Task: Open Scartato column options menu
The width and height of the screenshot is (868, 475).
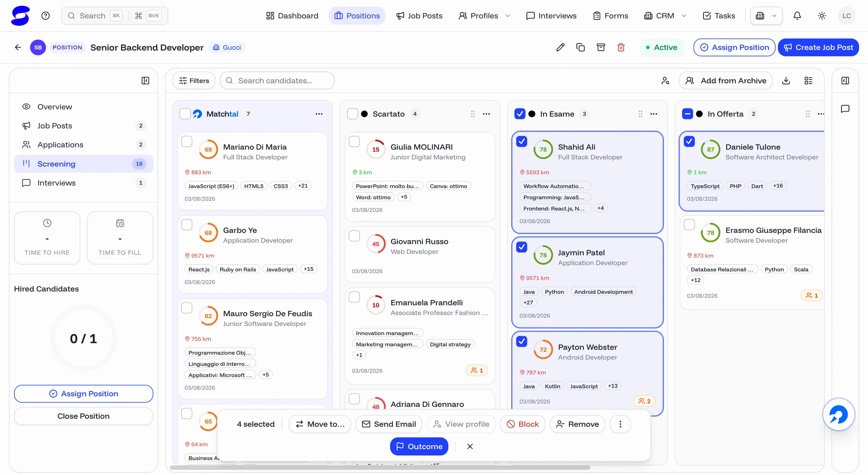Action: coord(486,114)
